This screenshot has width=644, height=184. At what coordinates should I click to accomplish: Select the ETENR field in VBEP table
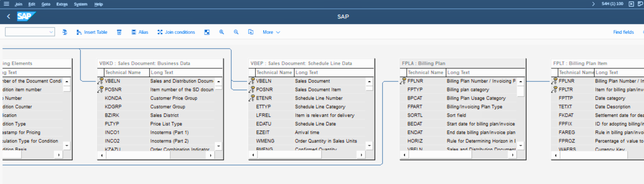[264, 98]
